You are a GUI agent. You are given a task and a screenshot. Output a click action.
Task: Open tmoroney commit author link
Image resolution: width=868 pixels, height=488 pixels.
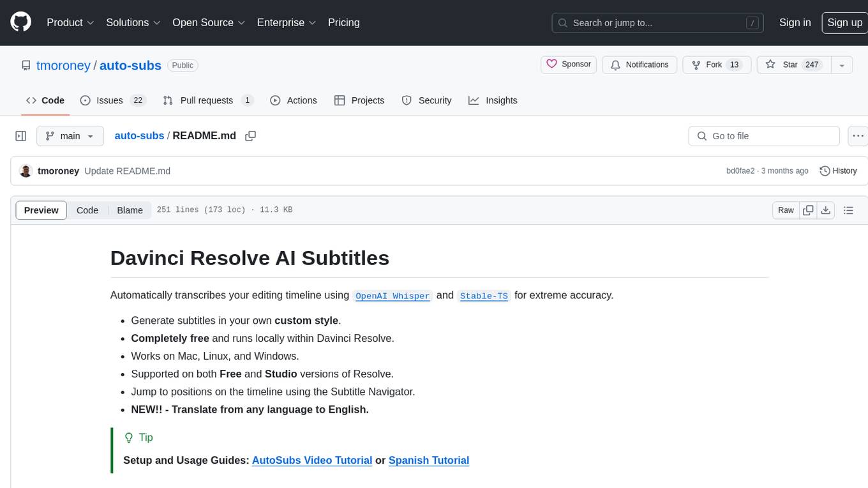(58, 171)
